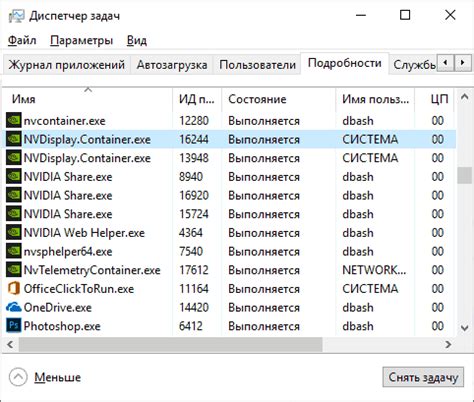Switch to the Пользователи tab
The height and width of the screenshot is (402, 474).
point(257,64)
